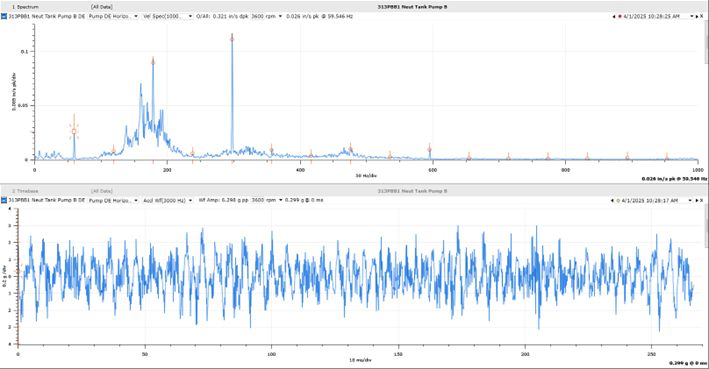Click the harmonic marker on the 300 Hz peak

point(232,38)
